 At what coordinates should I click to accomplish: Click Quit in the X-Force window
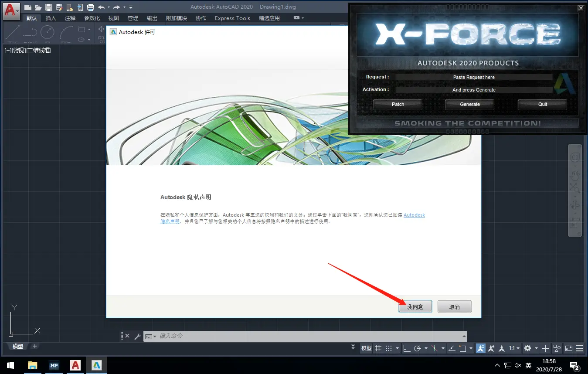click(x=543, y=104)
